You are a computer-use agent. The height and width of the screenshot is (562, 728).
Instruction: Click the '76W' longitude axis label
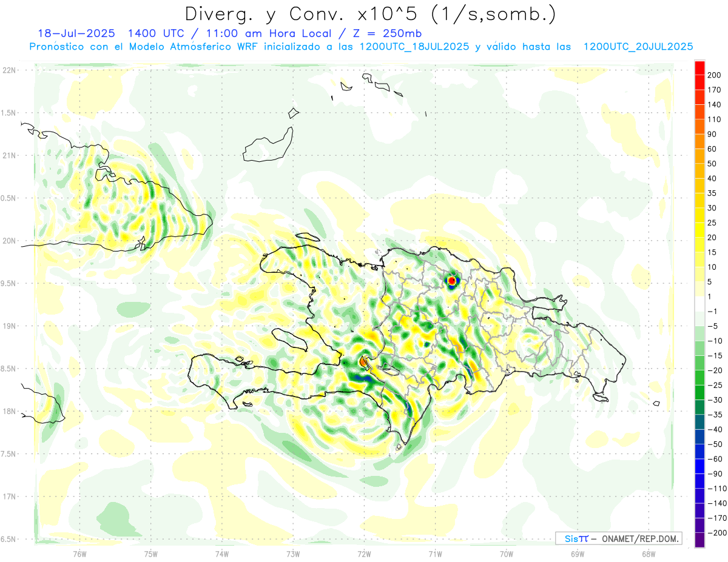pyautogui.click(x=79, y=554)
